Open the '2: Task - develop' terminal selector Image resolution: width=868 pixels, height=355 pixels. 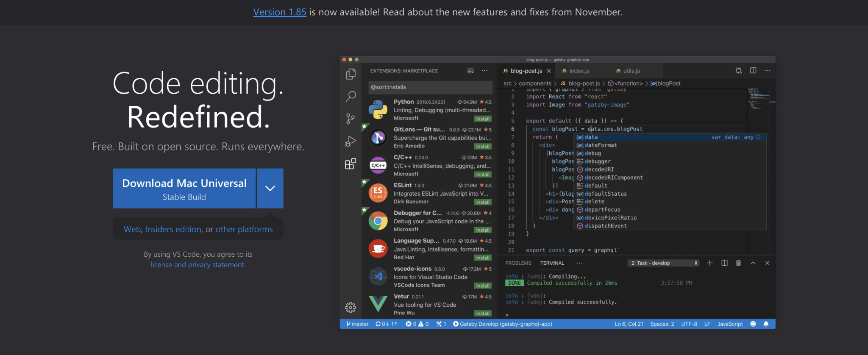coord(663,263)
